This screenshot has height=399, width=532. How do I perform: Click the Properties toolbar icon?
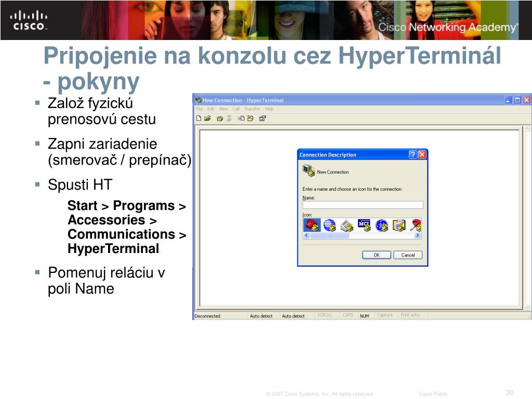coord(262,118)
